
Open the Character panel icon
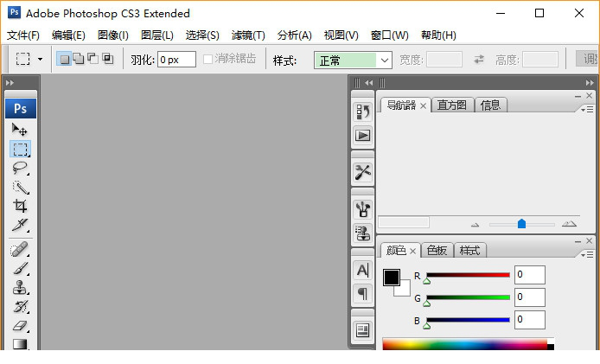point(362,271)
